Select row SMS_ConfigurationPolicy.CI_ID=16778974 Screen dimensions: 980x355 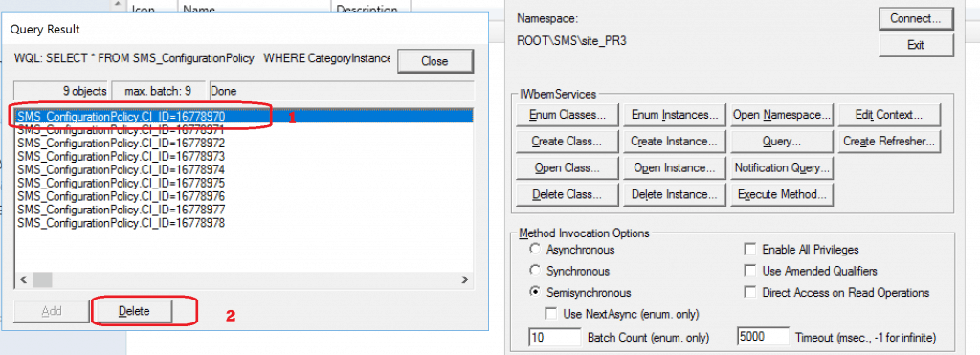pos(244,169)
